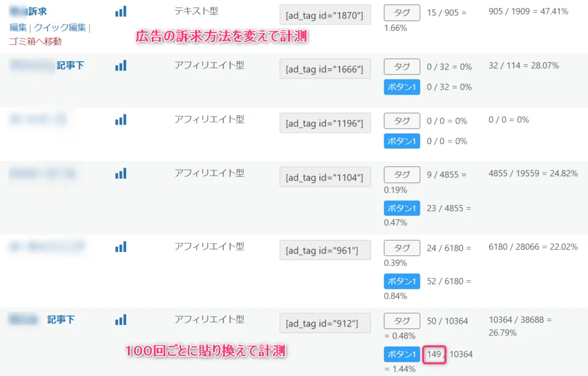Open stats chart icon for ad_tag 961 row

point(121,247)
